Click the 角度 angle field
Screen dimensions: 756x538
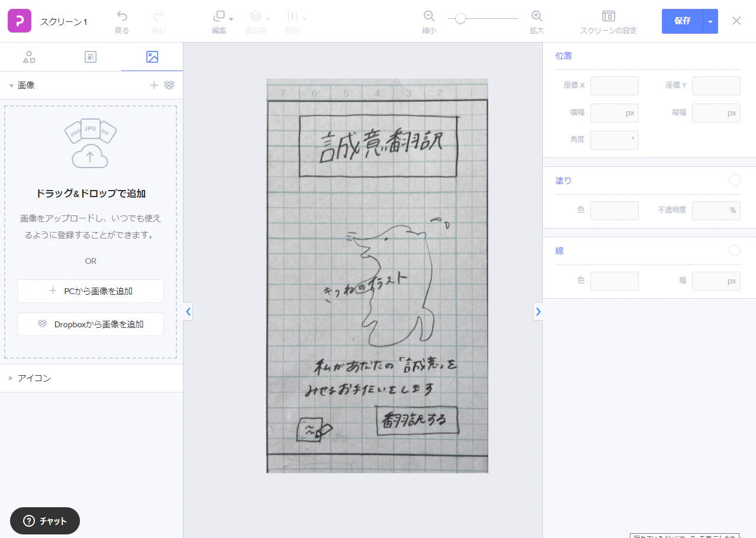pyautogui.click(x=615, y=140)
